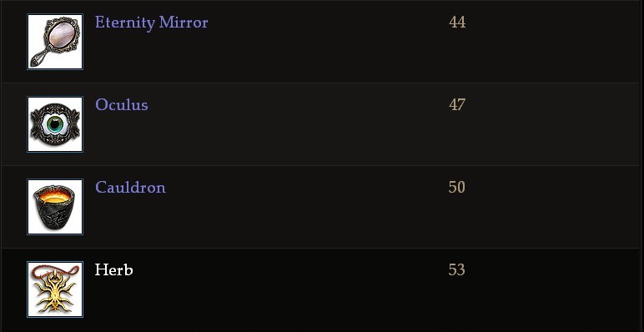Select the highlighted Herb row's right side
This screenshot has height=332, width=644.
point(556,289)
